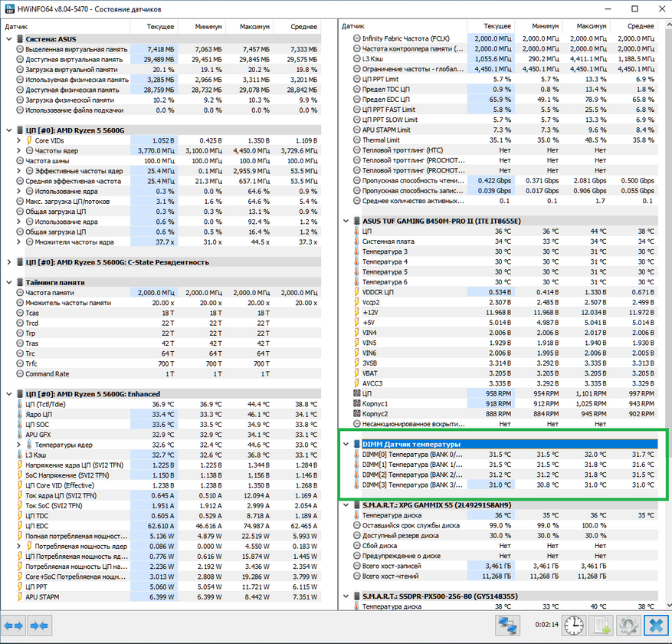672x644 pixels.
Task: Click the 1,052 В current value of Core VIDs
Action: (163, 140)
